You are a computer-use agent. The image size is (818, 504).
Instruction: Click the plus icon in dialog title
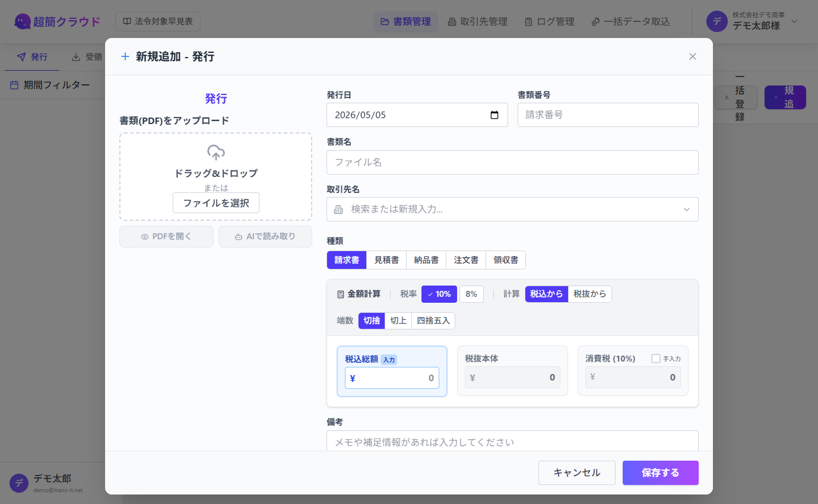click(x=125, y=56)
